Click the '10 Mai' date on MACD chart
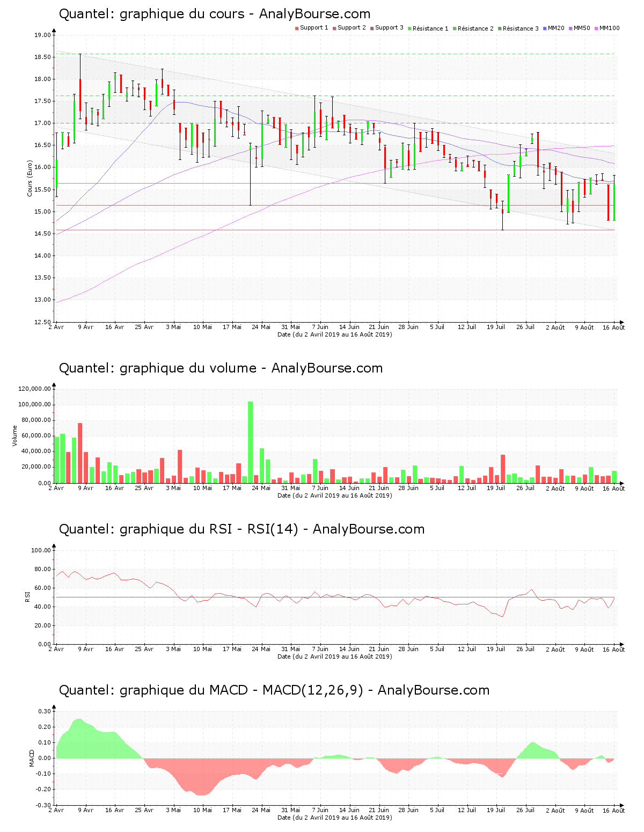This screenshot has height=832, width=644. [x=203, y=810]
